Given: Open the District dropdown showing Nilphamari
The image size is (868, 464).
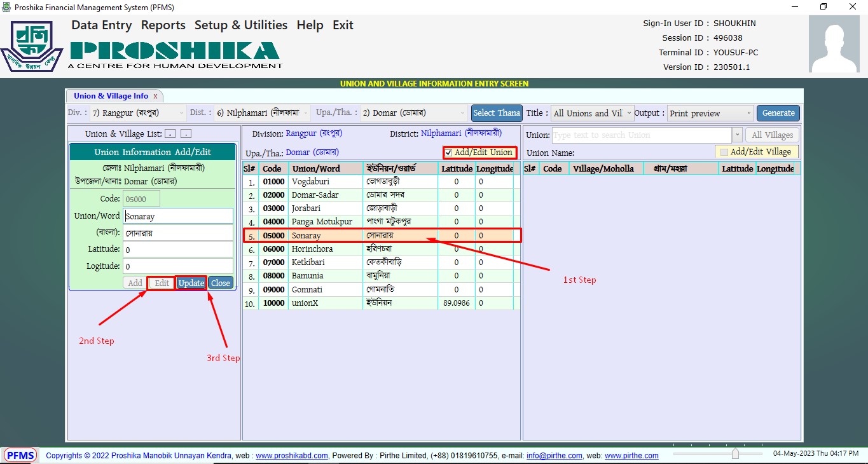Looking at the screenshot, I should (x=262, y=113).
